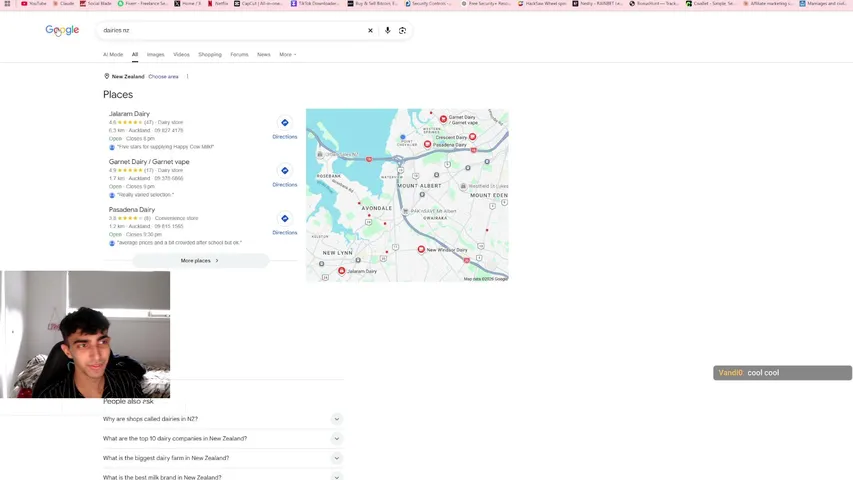
Task: Click the Places heading
Action: coord(118,95)
